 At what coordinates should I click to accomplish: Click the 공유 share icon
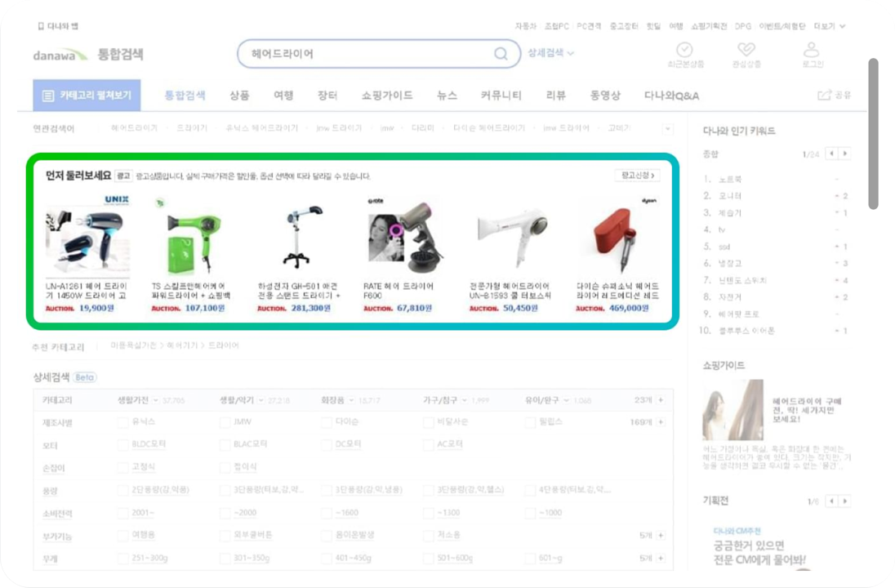tap(824, 96)
